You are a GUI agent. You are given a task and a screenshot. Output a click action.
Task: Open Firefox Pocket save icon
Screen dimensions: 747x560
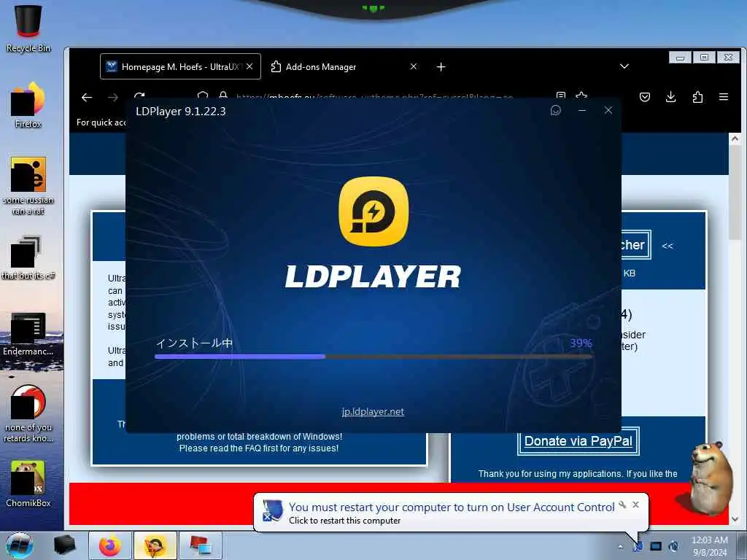645,97
